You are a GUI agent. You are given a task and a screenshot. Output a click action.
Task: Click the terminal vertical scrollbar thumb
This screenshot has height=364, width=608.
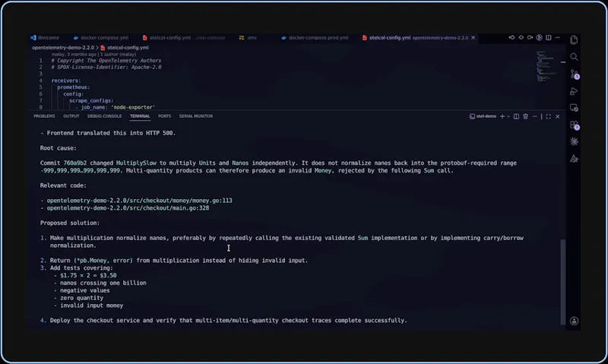[x=563, y=282]
